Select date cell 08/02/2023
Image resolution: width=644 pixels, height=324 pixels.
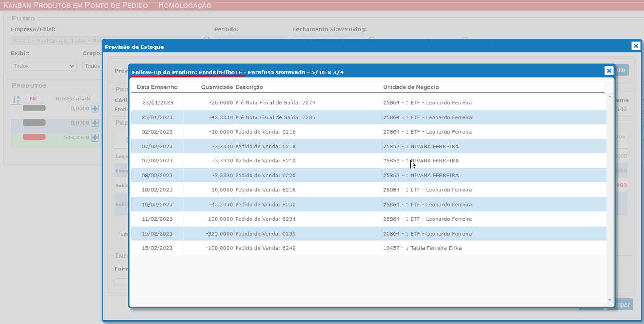click(x=157, y=175)
